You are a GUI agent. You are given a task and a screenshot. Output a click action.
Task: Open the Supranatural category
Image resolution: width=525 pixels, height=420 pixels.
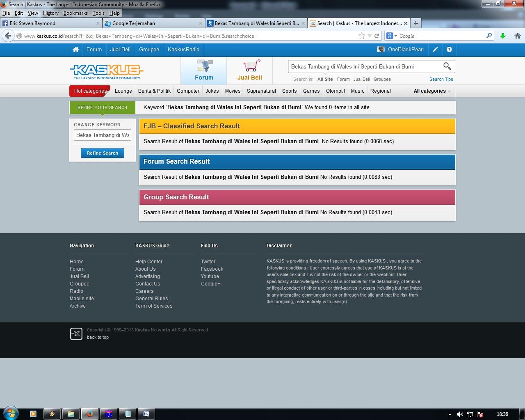pyautogui.click(x=261, y=91)
